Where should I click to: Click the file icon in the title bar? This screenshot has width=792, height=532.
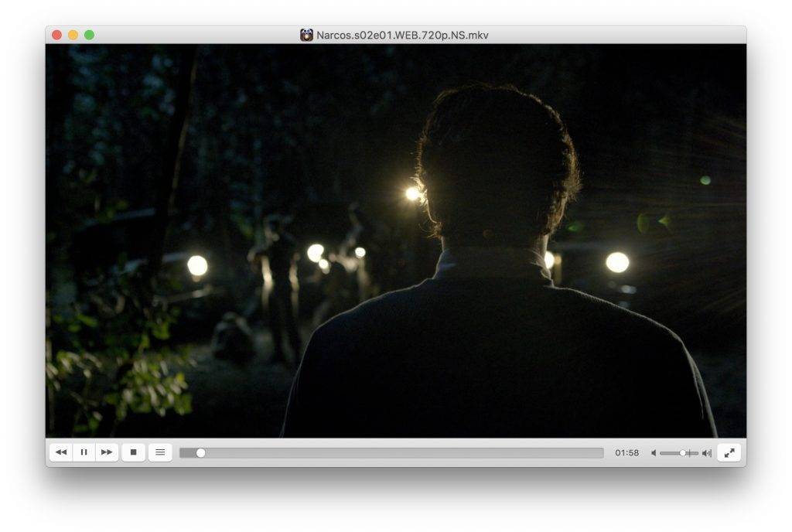coord(307,35)
